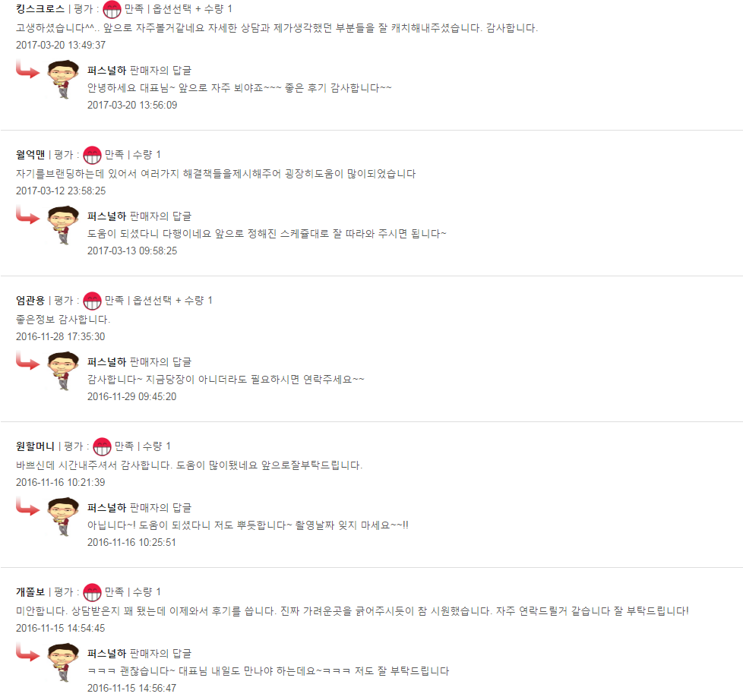Click the smiley rating icon in 개쫄보 review

click(92, 592)
